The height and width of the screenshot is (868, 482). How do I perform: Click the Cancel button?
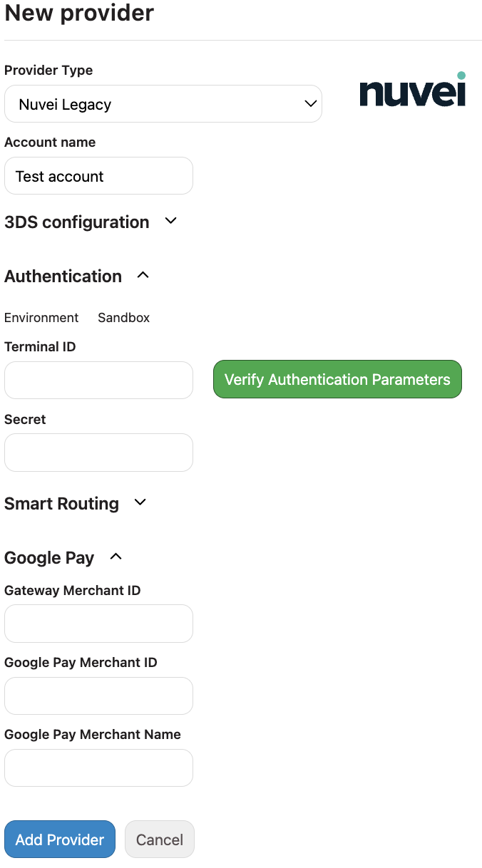tap(160, 839)
